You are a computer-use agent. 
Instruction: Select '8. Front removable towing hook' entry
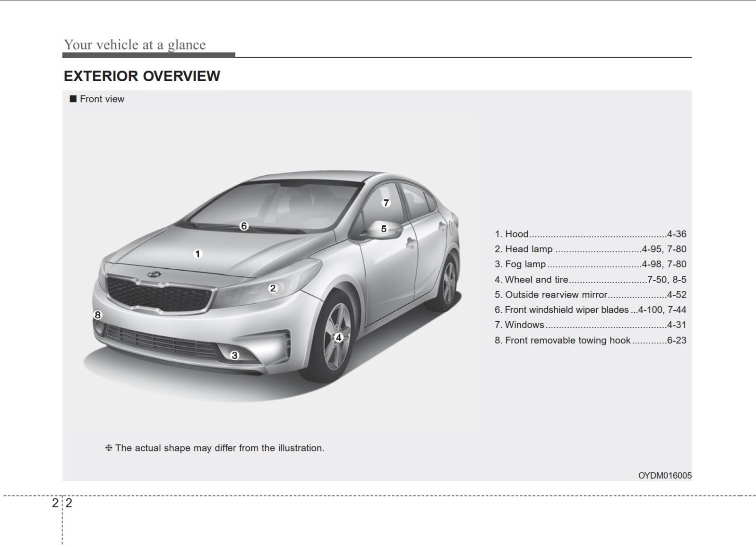[590, 340]
